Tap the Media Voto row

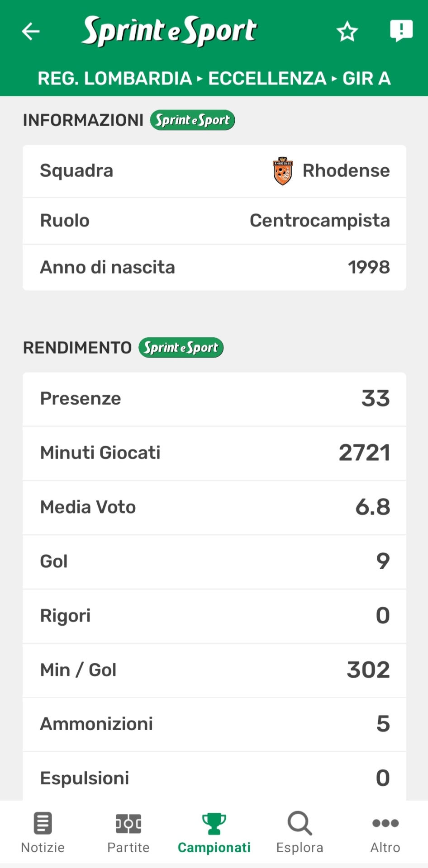coord(214,507)
